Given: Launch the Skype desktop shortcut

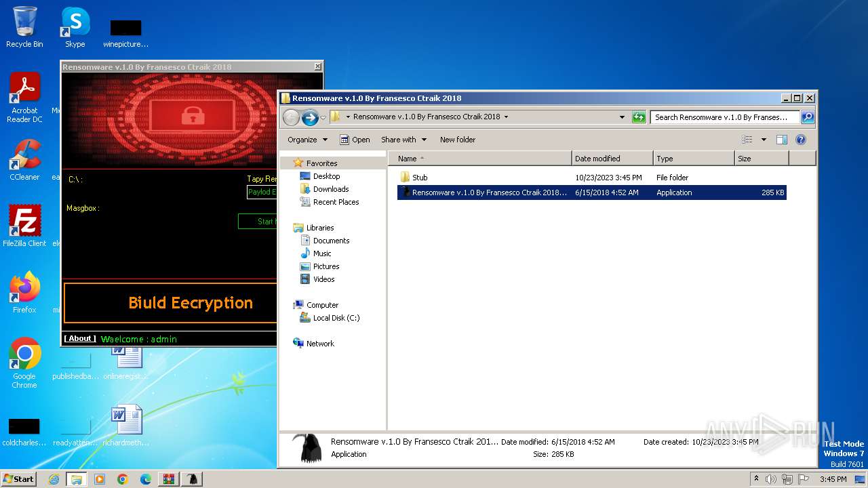Looking at the screenshot, I should tap(75, 27).
